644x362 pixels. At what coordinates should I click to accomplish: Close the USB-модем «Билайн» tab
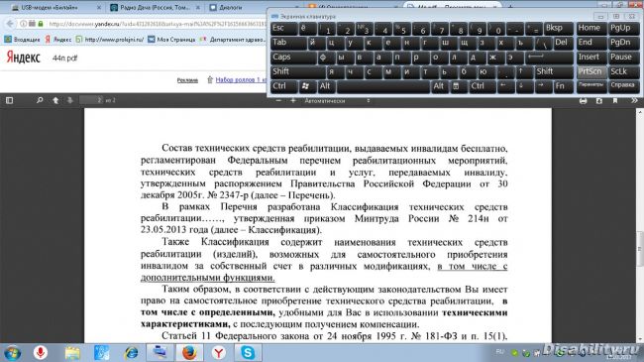coord(99,7)
